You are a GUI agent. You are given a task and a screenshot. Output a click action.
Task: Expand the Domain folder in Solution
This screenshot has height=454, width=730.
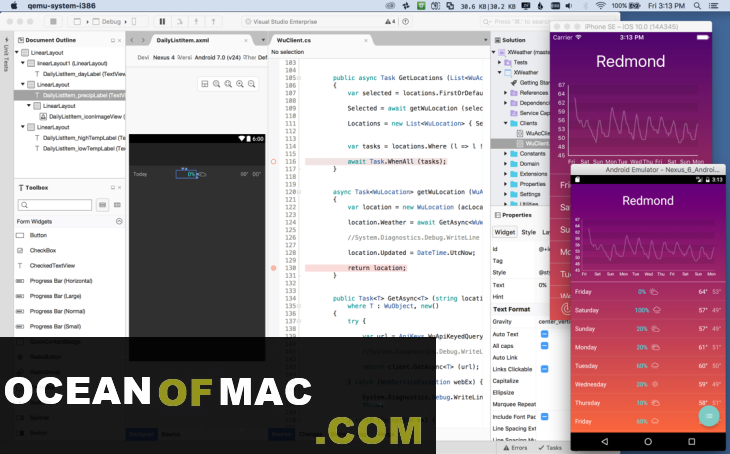pyautogui.click(x=506, y=164)
